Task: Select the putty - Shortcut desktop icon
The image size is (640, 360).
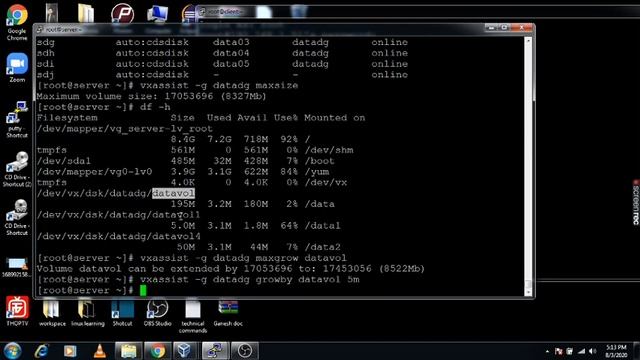Action: 17,119
